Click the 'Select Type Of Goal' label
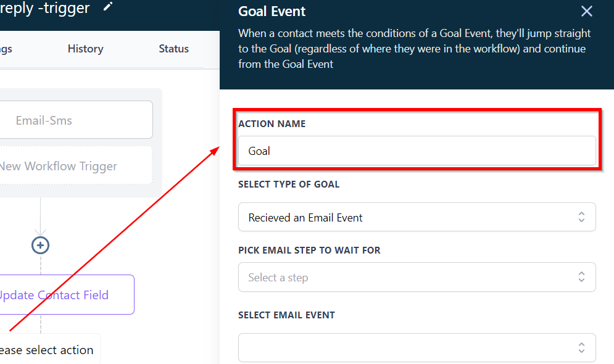Viewport: 614px width, 364px height. pyautogui.click(x=289, y=184)
